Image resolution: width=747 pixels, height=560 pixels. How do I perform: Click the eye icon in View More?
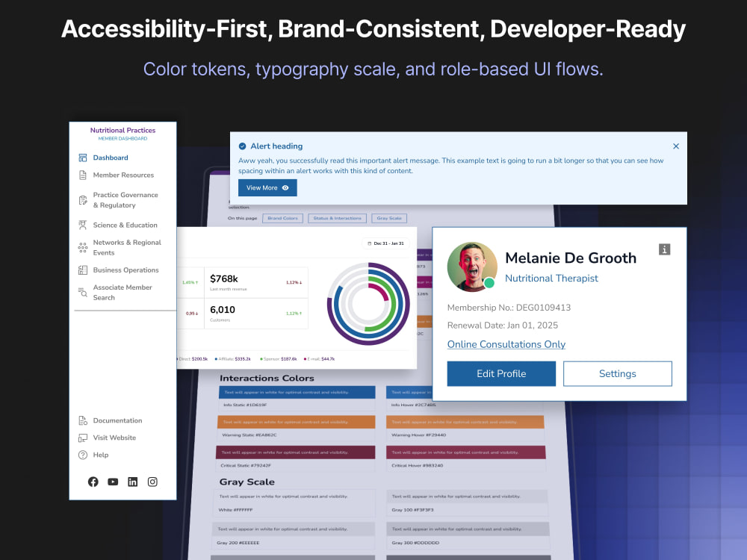[285, 187]
